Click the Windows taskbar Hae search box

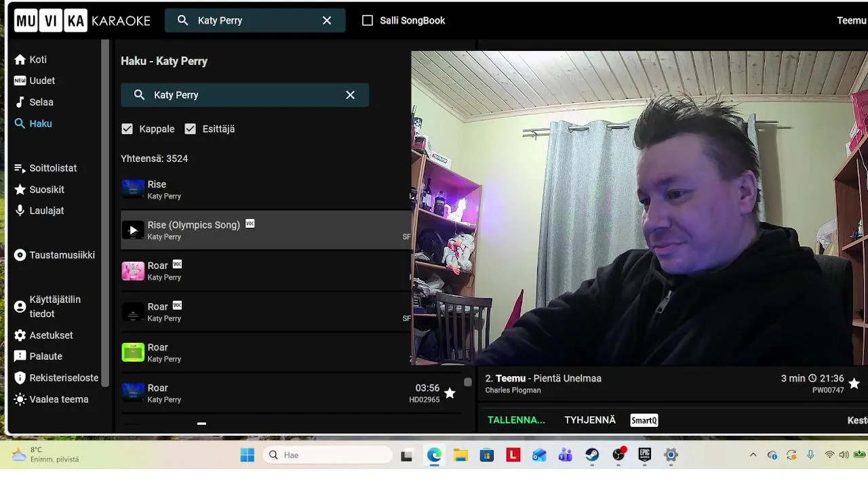(x=328, y=455)
